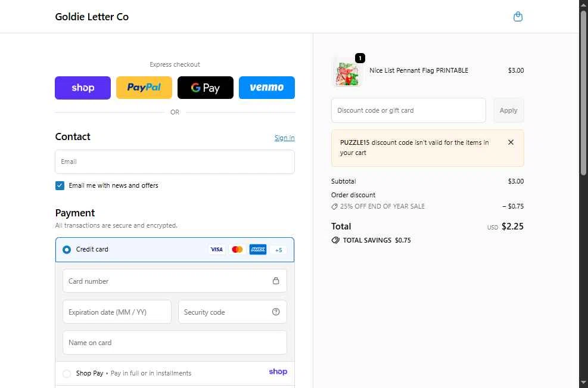Image resolution: width=588 pixels, height=388 pixels.
Task: Click the 'Subtotal' label
Action: tap(344, 181)
